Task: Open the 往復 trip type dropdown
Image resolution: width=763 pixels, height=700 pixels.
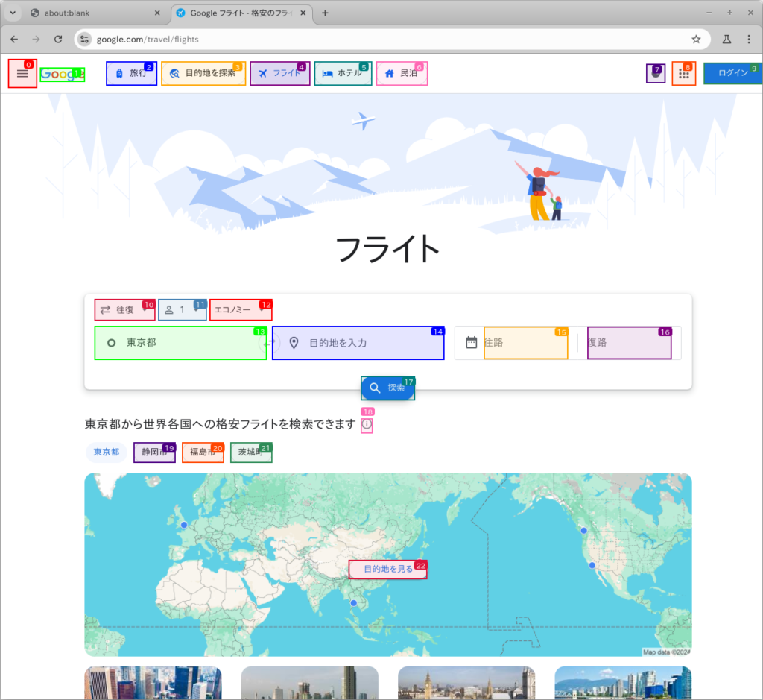Action: pos(124,309)
